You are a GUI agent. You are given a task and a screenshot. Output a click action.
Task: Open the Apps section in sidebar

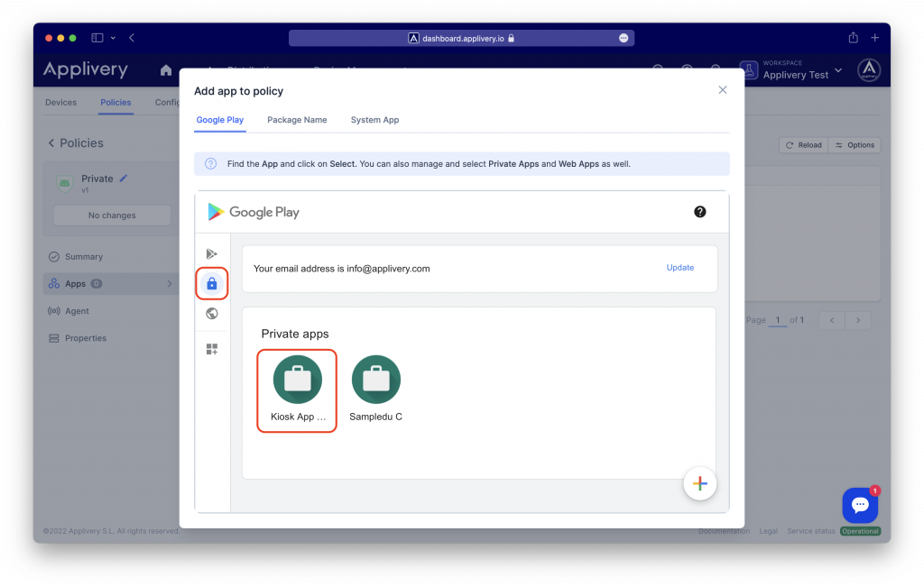click(x=111, y=284)
